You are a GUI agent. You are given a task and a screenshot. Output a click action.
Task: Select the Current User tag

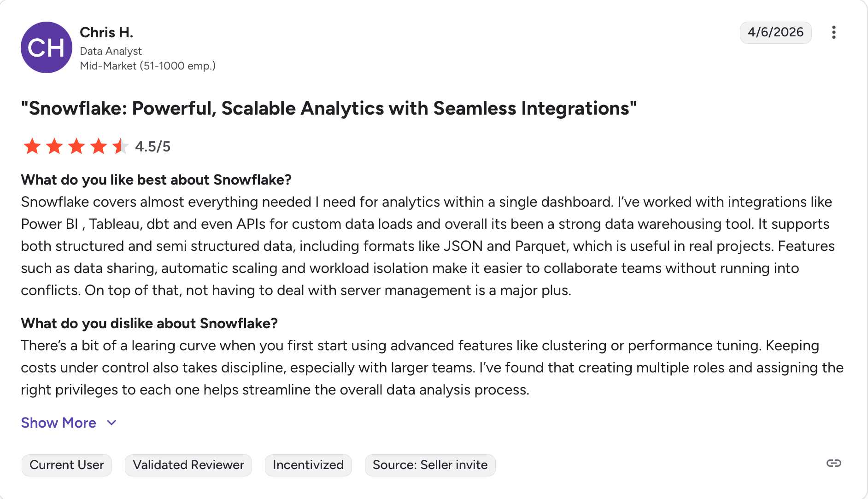point(67,465)
